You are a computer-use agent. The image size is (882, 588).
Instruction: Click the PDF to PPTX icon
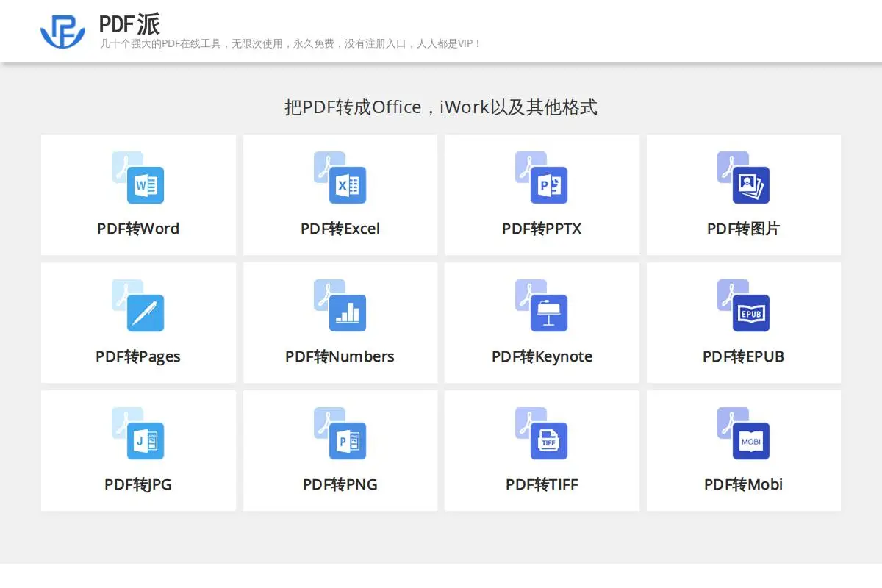pos(542,177)
